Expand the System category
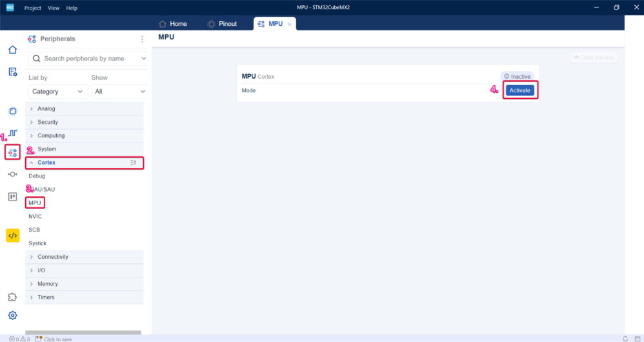 click(x=85, y=150)
